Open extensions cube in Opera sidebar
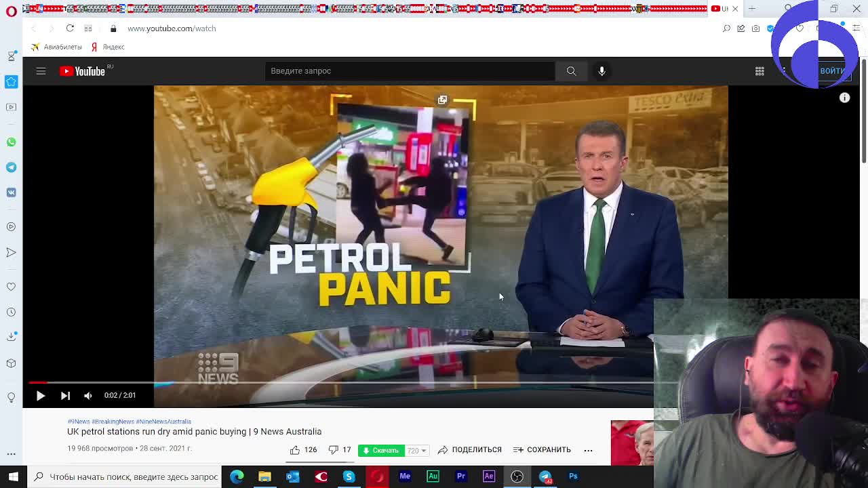Screen dimensions: 868x488 tap(11, 363)
